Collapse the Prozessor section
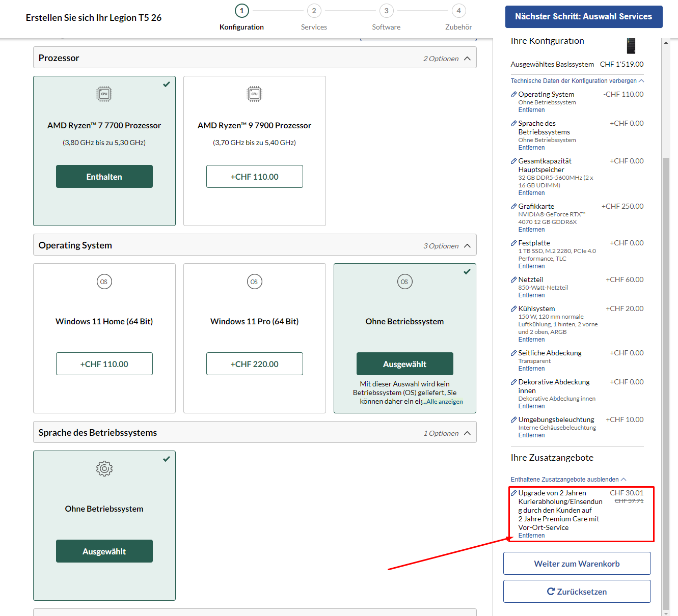Image resolution: width=678 pixels, height=616 pixels. [x=467, y=59]
